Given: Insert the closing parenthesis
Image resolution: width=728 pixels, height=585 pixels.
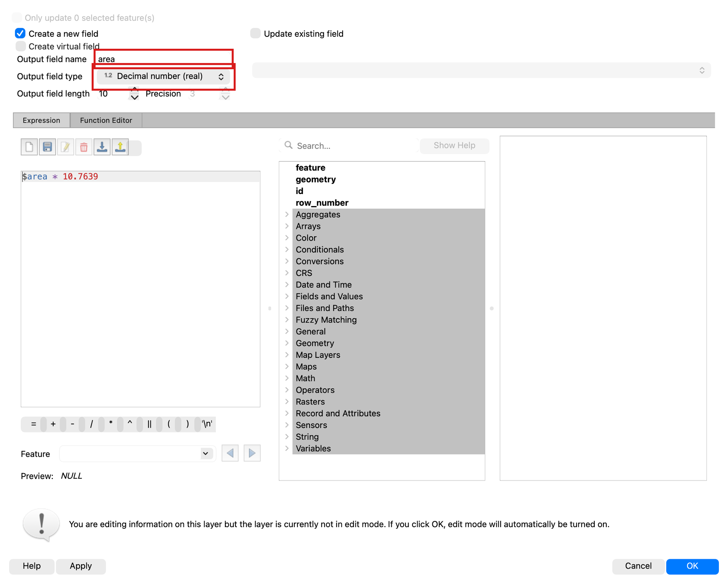Looking at the screenshot, I should click(x=188, y=424).
